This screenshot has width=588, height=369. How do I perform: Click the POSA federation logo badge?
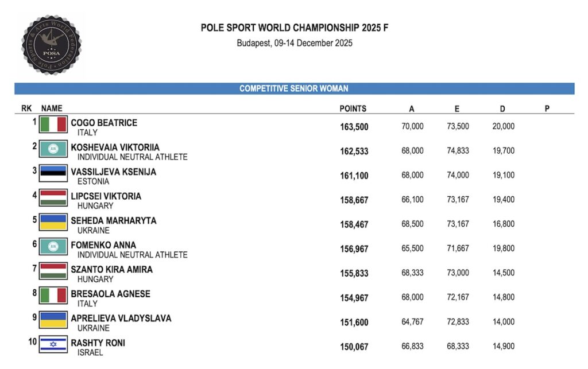51,45
